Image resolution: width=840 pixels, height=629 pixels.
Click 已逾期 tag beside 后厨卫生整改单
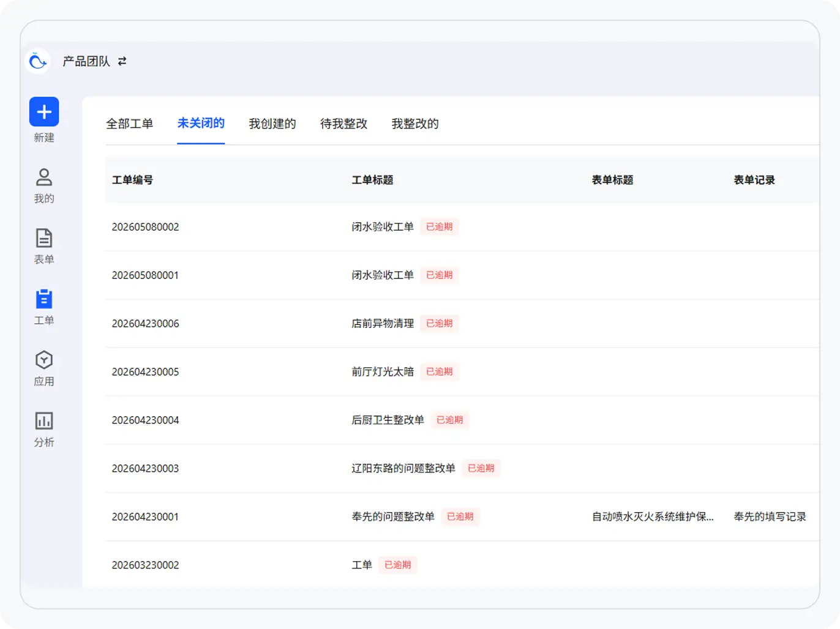click(x=450, y=420)
